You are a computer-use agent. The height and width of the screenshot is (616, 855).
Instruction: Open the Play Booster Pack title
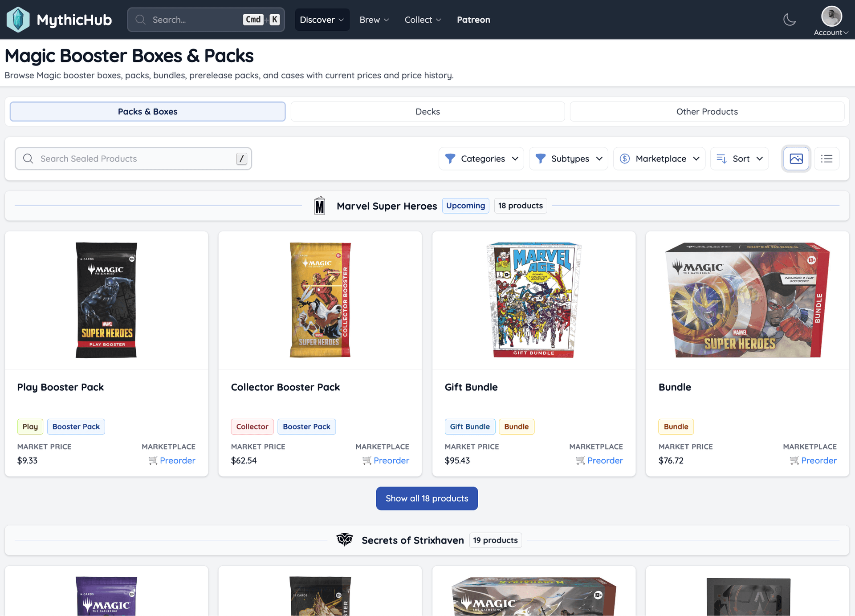[61, 387]
